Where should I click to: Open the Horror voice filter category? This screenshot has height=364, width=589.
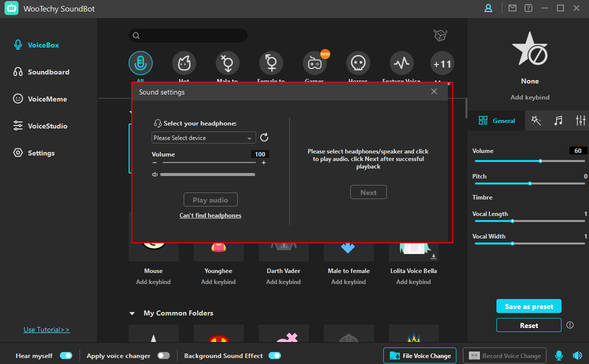pyautogui.click(x=358, y=62)
